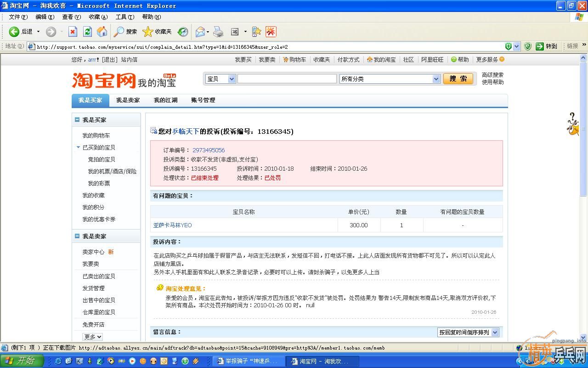
Task: Open the Mail toolbar icon
Action: [200, 32]
